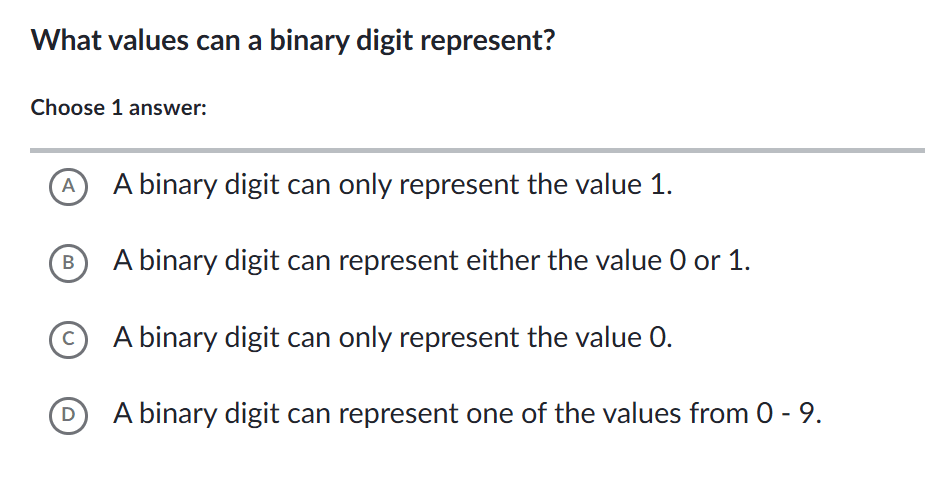Pick the option claiming only the value 1
Screen dimensions: 925x495
[392, 185]
